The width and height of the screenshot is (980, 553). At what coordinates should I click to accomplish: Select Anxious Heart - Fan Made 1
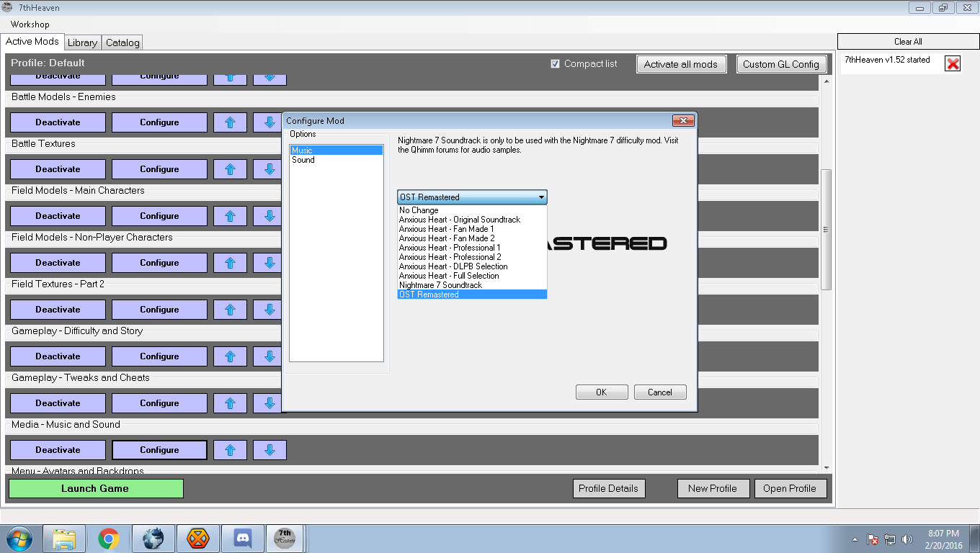click(x=472, y=229)
